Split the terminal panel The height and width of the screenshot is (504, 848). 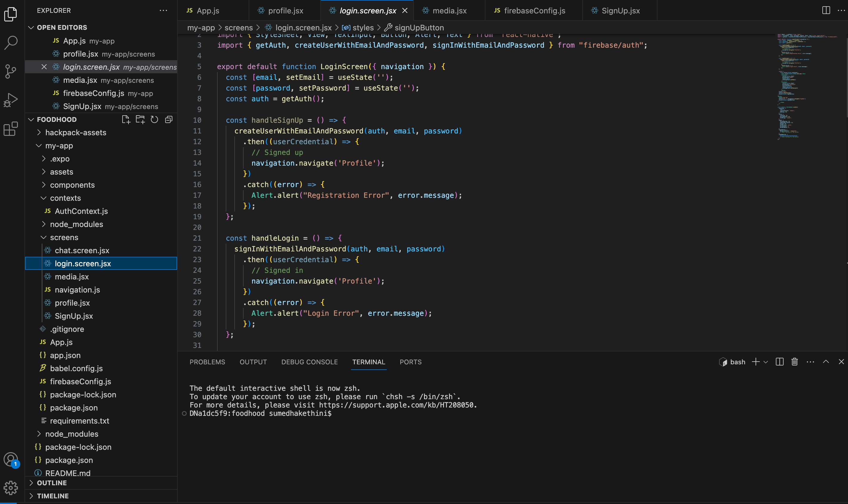(x=779, y=362)
